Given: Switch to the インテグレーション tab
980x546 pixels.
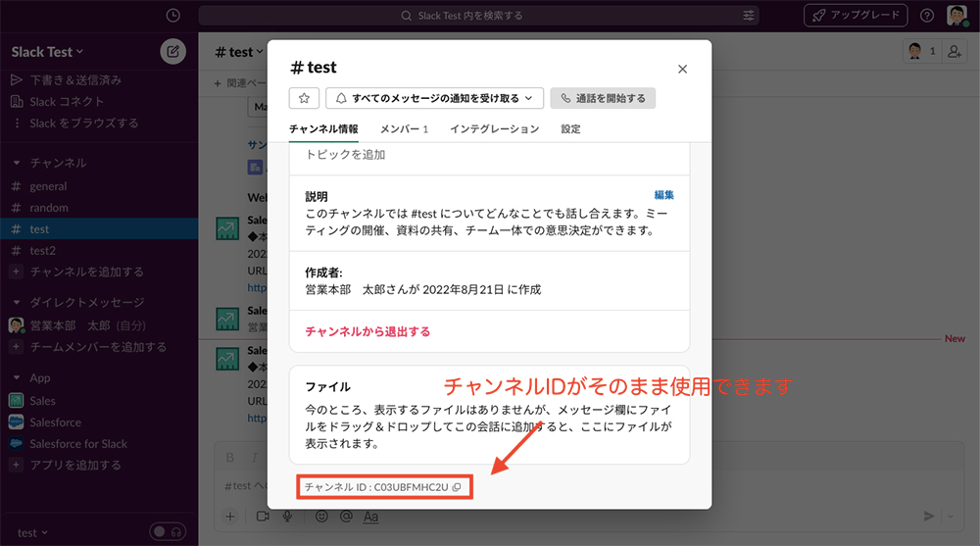Looking at the screenshot, I should 494,129.
